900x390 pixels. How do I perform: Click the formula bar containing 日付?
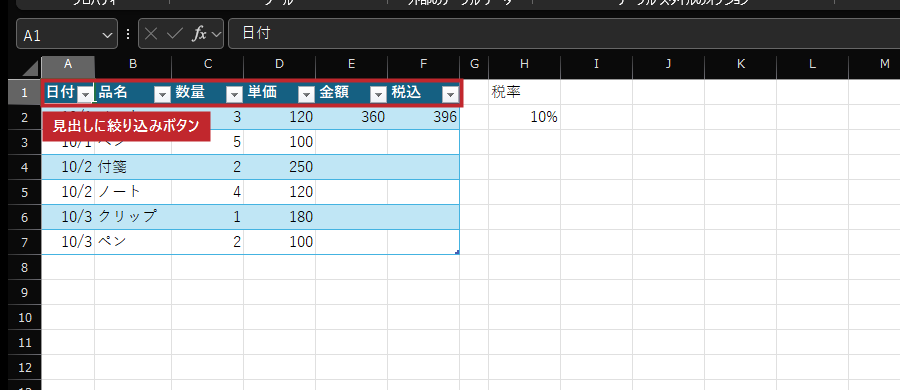click(x=564, y=34)
